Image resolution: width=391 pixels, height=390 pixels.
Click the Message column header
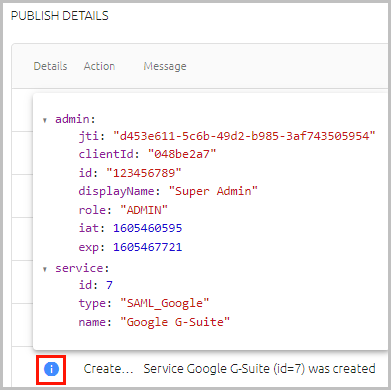click(165, 66)
